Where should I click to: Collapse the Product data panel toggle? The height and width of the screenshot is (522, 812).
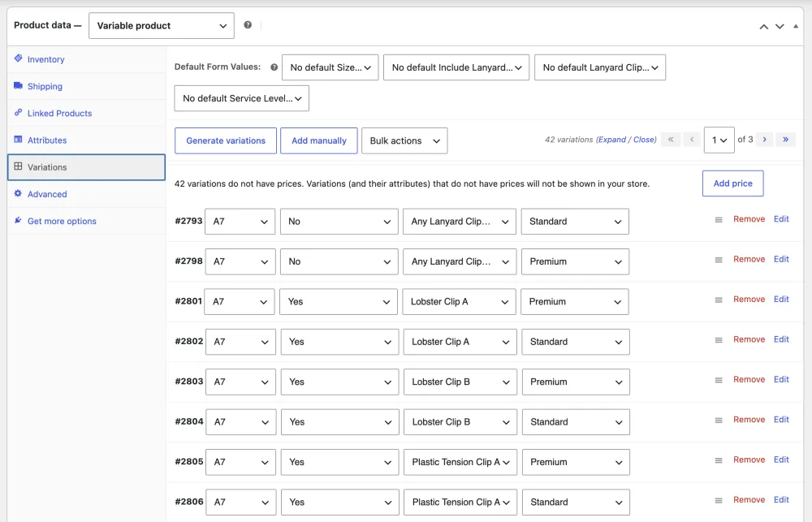tap(796, 27)
